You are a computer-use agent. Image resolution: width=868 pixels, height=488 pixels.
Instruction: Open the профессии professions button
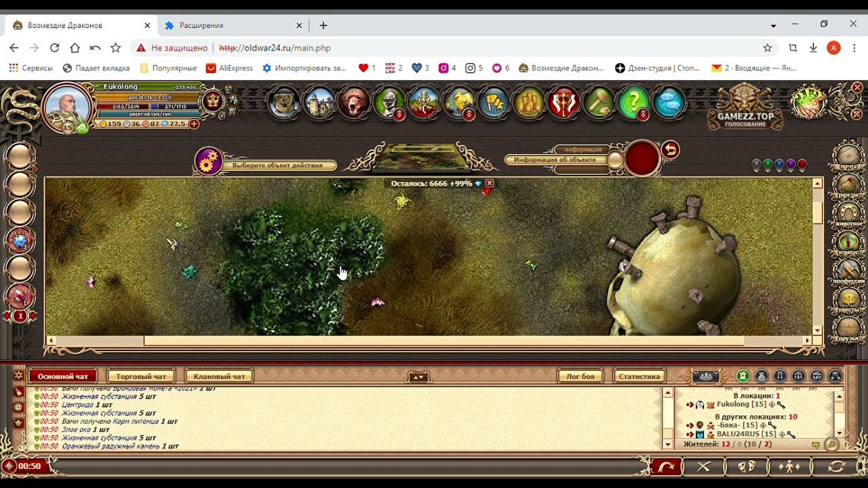848,270
